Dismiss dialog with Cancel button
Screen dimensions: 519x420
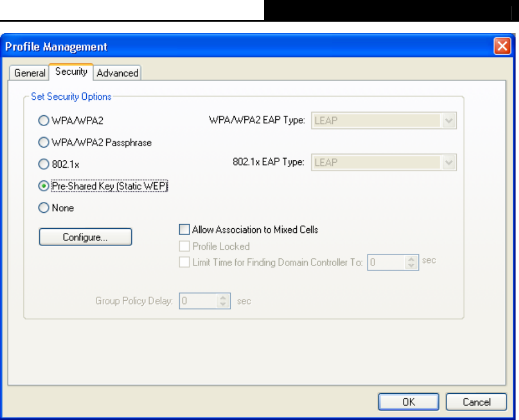(x=476, y=402)
